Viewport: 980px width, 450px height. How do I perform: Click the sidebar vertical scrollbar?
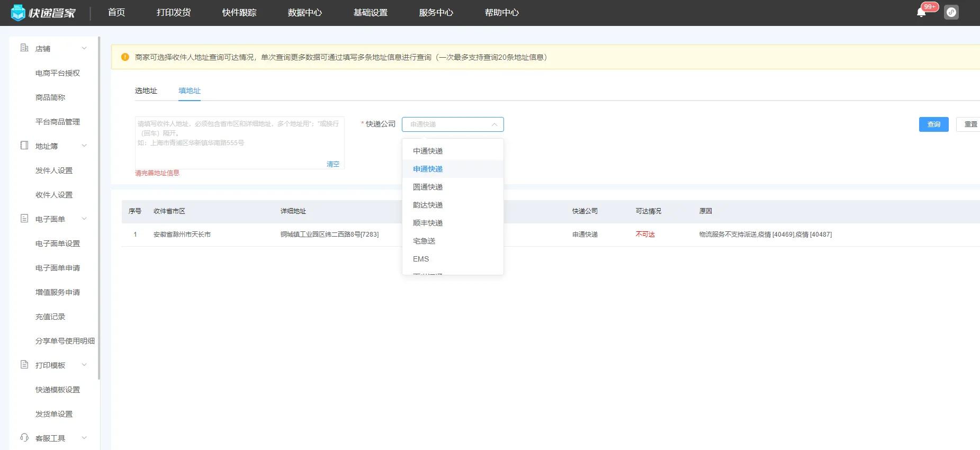pos(99,208)
